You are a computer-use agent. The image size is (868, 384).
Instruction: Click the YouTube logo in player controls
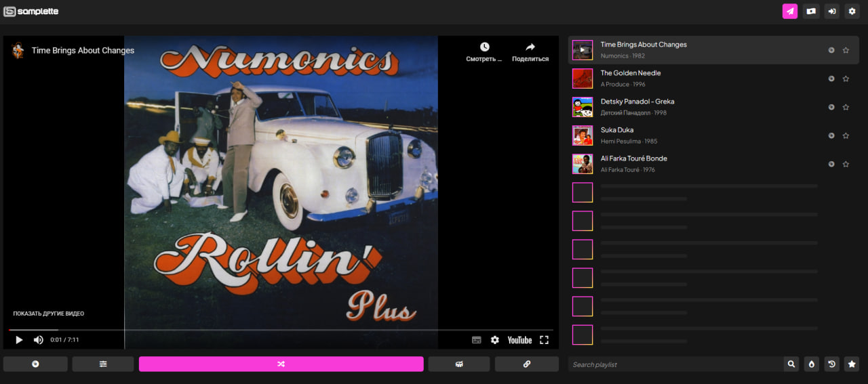click(519, 340)
